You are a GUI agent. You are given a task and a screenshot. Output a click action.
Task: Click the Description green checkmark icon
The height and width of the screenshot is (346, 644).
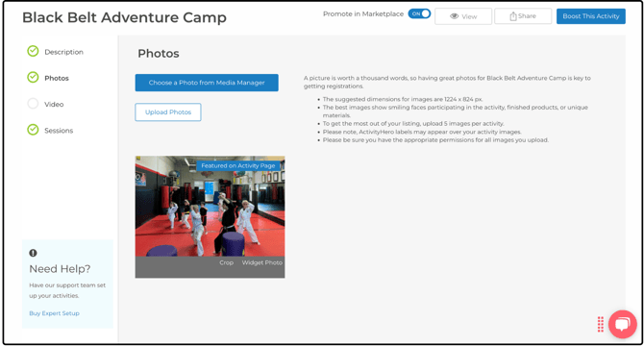[x=33, y=51]
